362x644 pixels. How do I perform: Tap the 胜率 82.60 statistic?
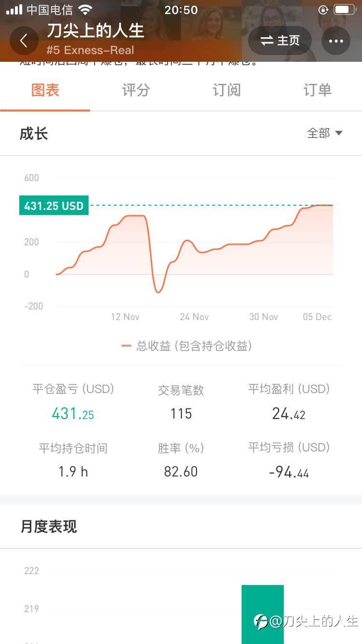pyautogui.click(x=181, y=461)
